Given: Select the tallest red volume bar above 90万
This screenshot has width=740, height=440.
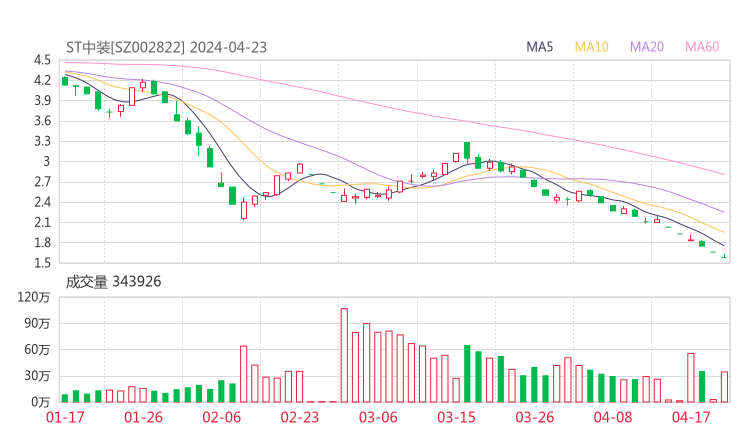Looking at the screenshot, I should pos(344,355).
